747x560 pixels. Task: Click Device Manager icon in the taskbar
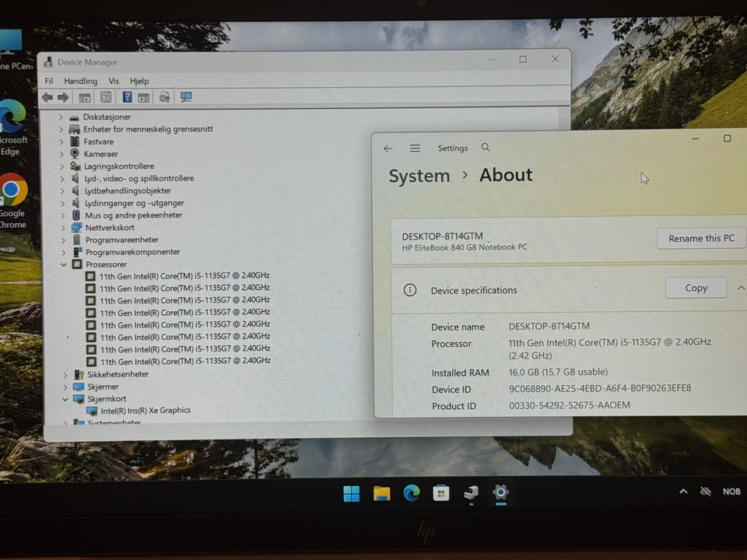[x=472, y=493]
